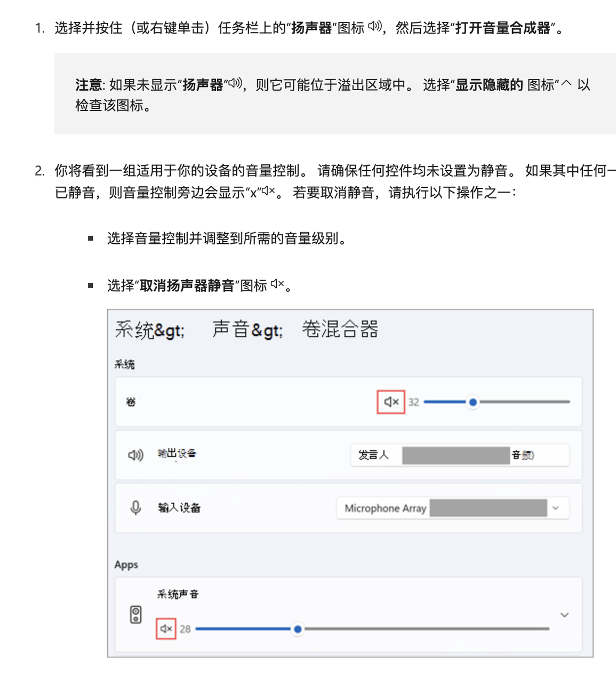This screenshot has height=683, width=616.
Task: Click the speaker icon in step 1
Action: pyautogui.click(x=375, y=26)
